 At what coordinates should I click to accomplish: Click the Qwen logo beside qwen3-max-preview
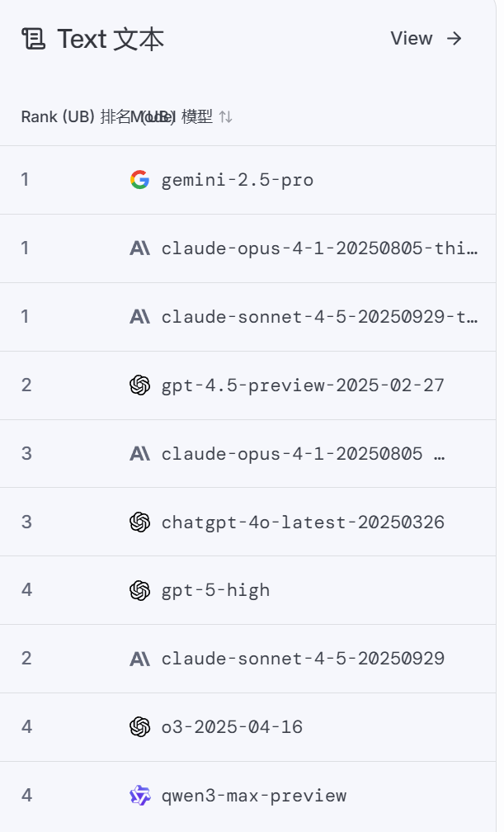tap(139, 796)
